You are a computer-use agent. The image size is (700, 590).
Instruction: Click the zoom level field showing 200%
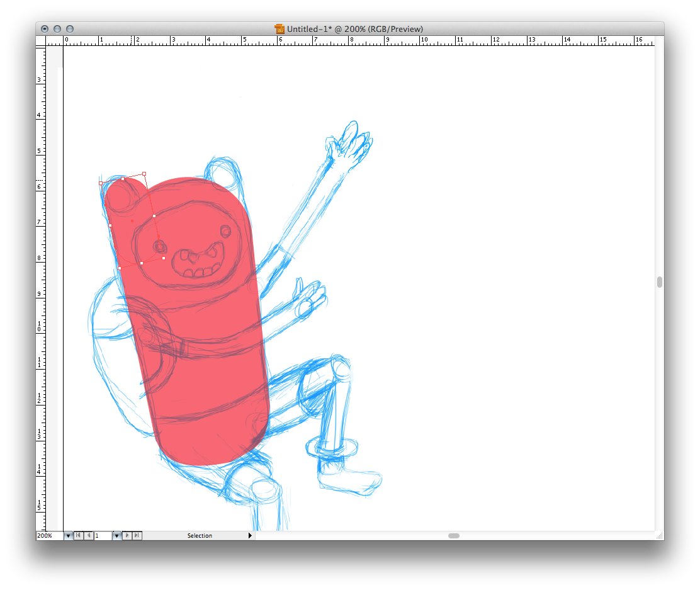tap(49, 536)
